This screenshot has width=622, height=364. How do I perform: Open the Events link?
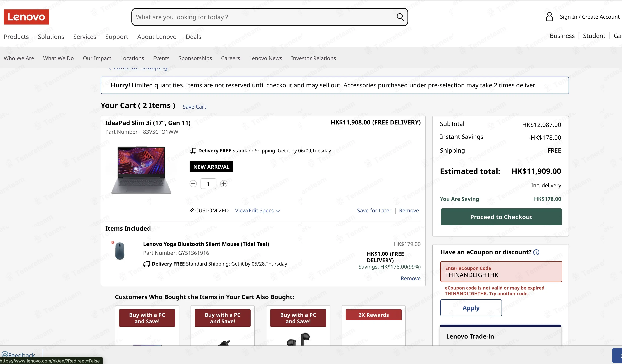tap(161, 58)
